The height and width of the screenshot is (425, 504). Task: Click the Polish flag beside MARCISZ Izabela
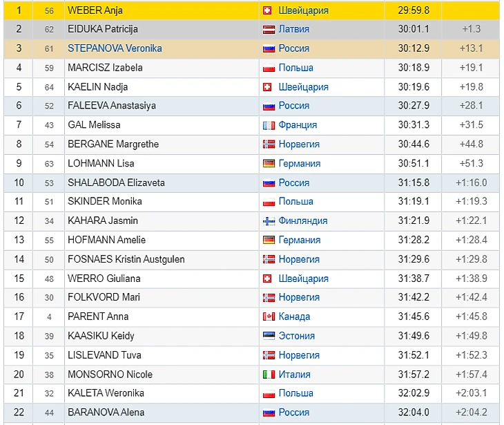coord(269,68)
